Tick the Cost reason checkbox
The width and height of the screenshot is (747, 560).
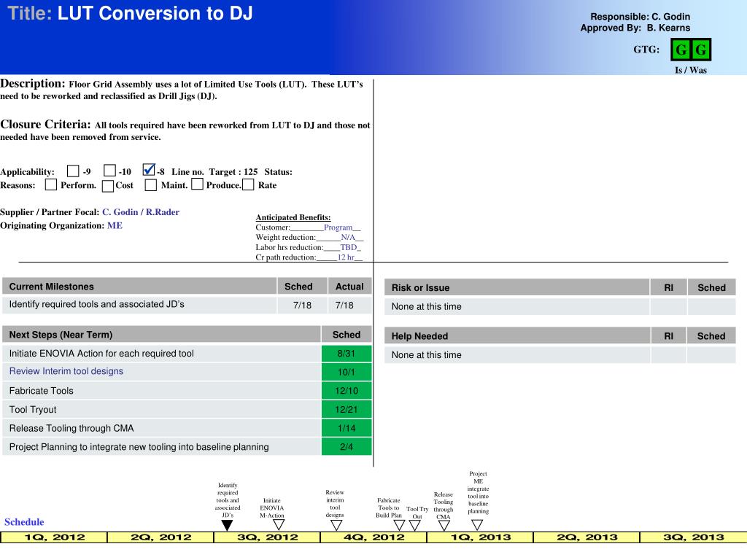108,186
